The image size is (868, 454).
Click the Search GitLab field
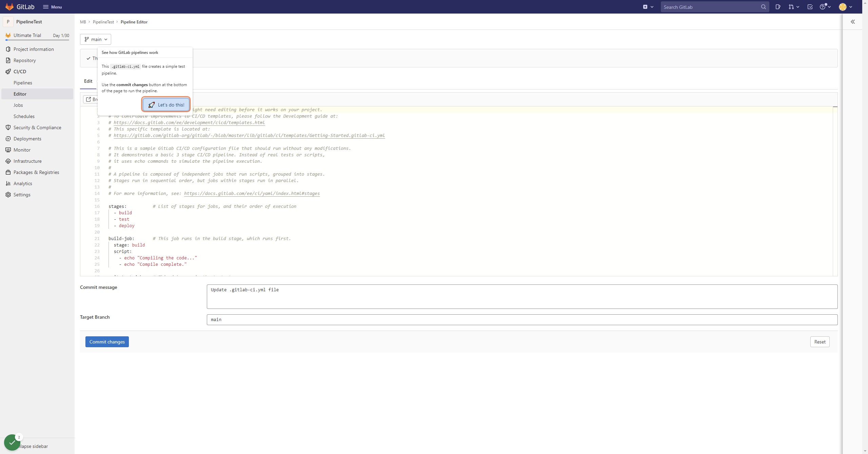point(714,7)
